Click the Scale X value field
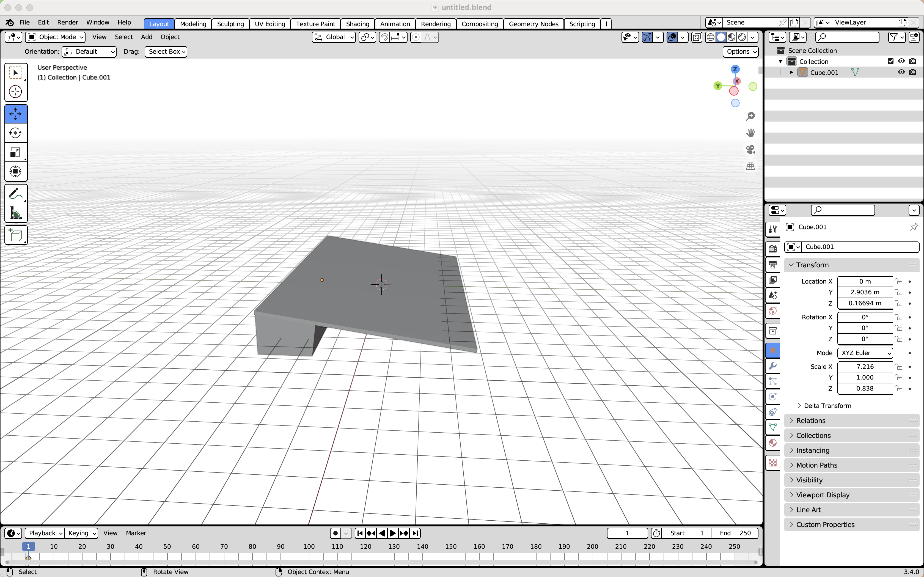Screen dimensions: 924x577 pos(865,366)
